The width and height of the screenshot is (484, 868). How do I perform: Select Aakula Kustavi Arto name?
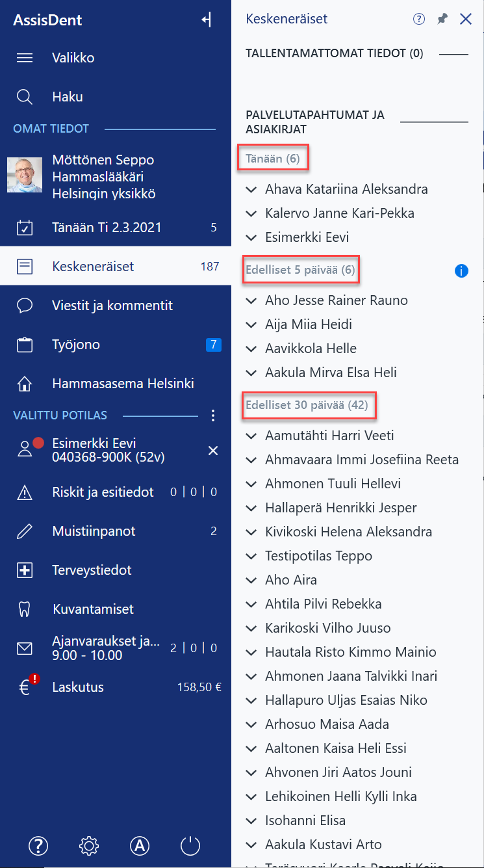tap(324, 845)
